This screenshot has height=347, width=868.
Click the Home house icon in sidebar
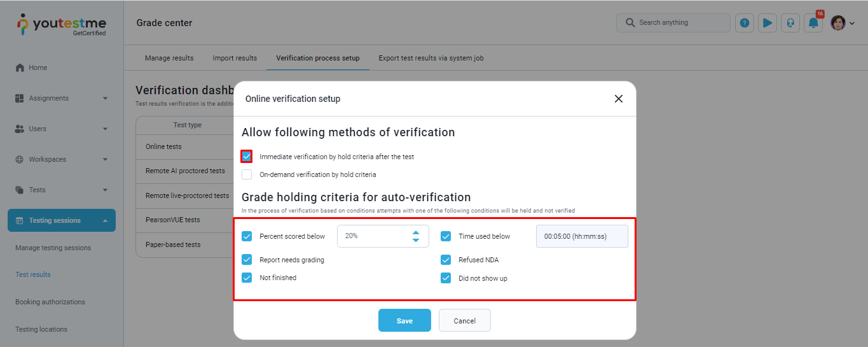(x=20, y=68)
